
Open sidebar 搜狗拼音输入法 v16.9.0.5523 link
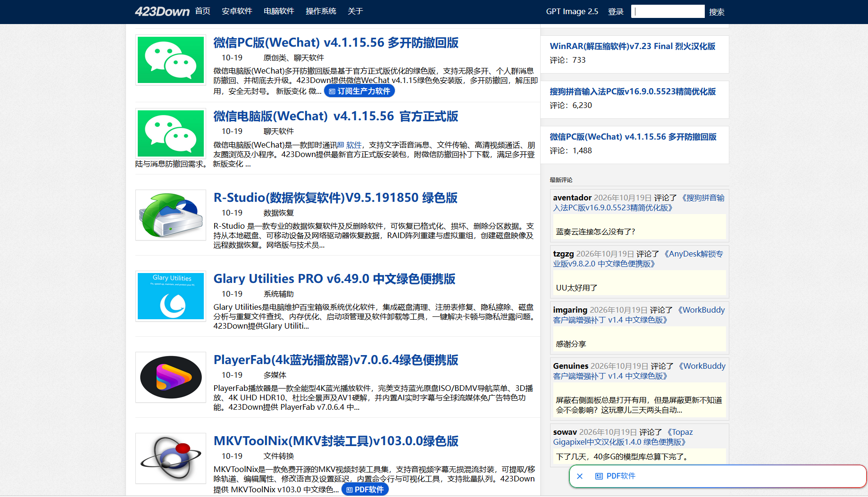pyautogui.click(x=633, y=91)
